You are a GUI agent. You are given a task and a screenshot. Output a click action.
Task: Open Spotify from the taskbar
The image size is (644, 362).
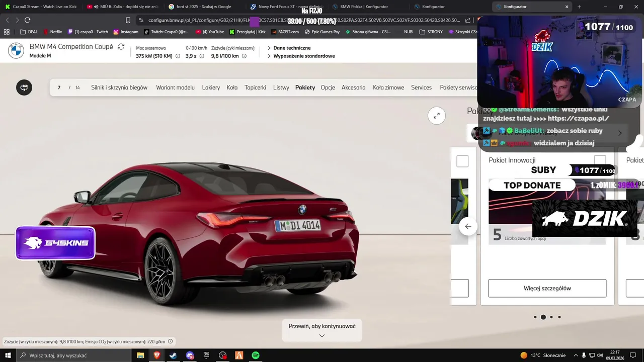(x=256, y=355)
